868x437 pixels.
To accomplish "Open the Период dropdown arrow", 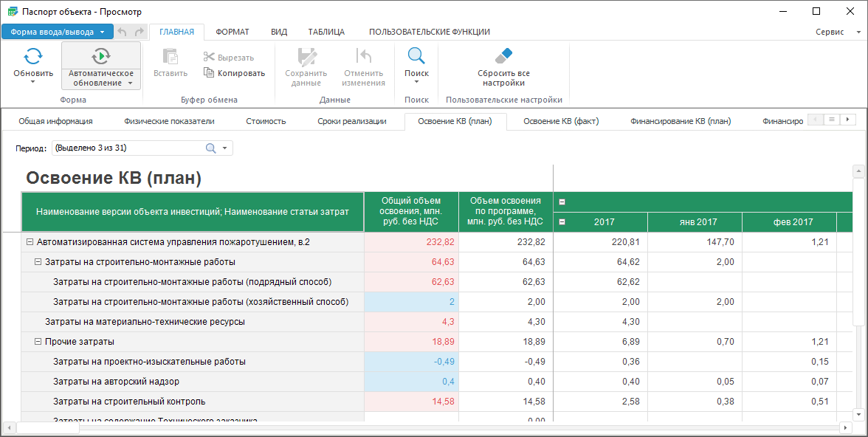I will click(x=224, y=148).
